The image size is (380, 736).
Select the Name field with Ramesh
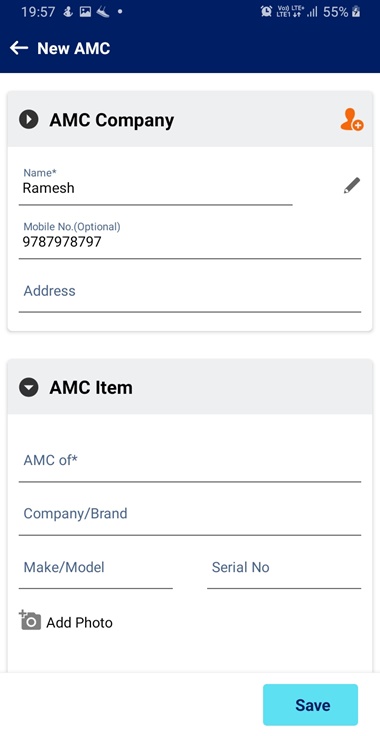[155, 186]
